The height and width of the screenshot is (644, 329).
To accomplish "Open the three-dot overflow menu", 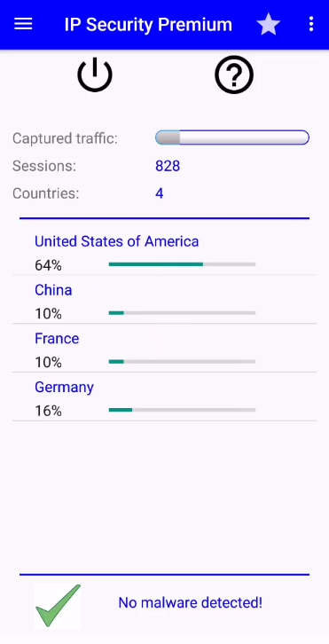I will click(x=311, y=24).
